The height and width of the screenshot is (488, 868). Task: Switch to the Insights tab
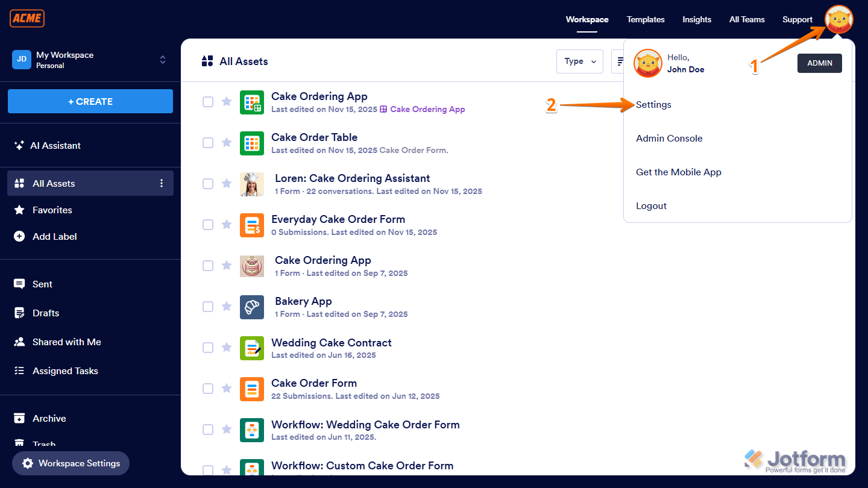point(697,19)
